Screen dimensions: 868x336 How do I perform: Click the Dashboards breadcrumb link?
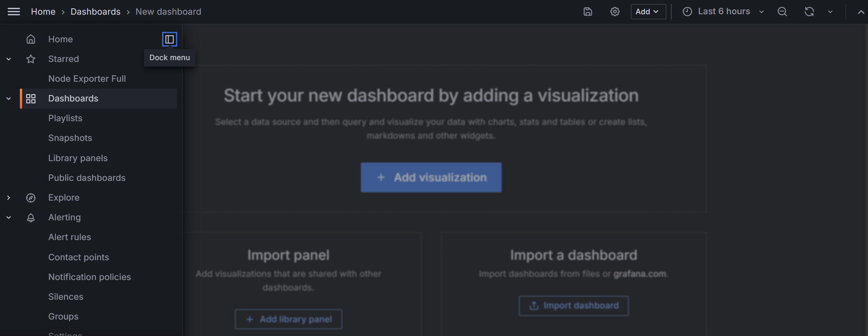point(95,11)
